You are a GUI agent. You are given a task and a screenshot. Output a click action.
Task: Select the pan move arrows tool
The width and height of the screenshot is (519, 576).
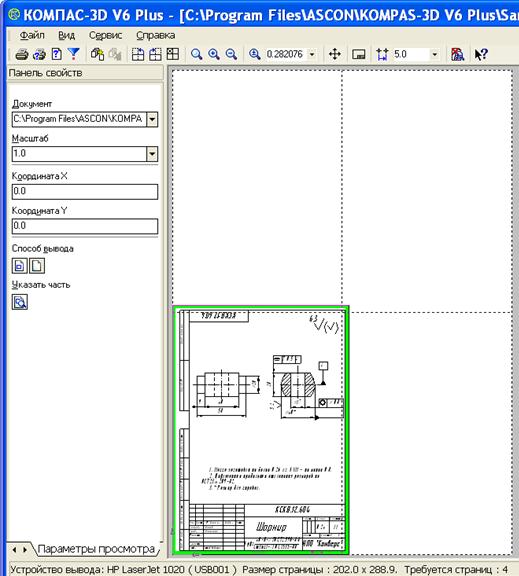click(335, 54)
